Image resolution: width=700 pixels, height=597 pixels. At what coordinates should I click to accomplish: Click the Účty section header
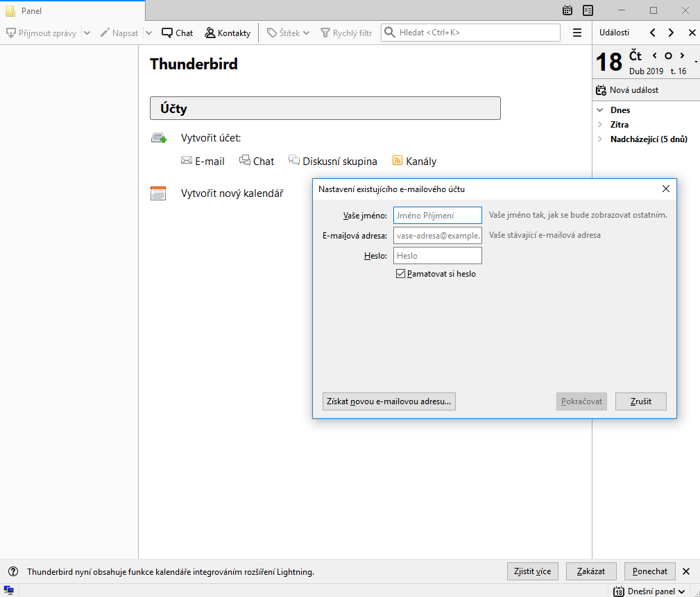click(325, 108)
